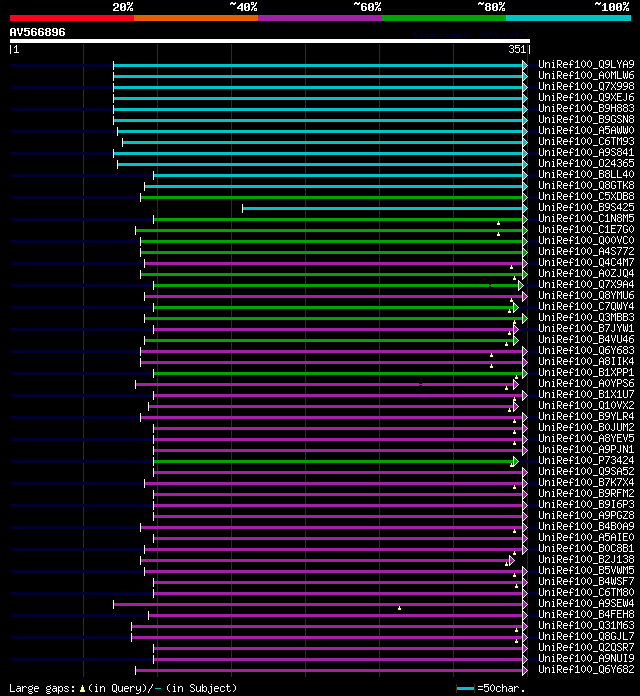
Task: Select UniRef100_B4FEH8 label
Action: pos(586,614)
